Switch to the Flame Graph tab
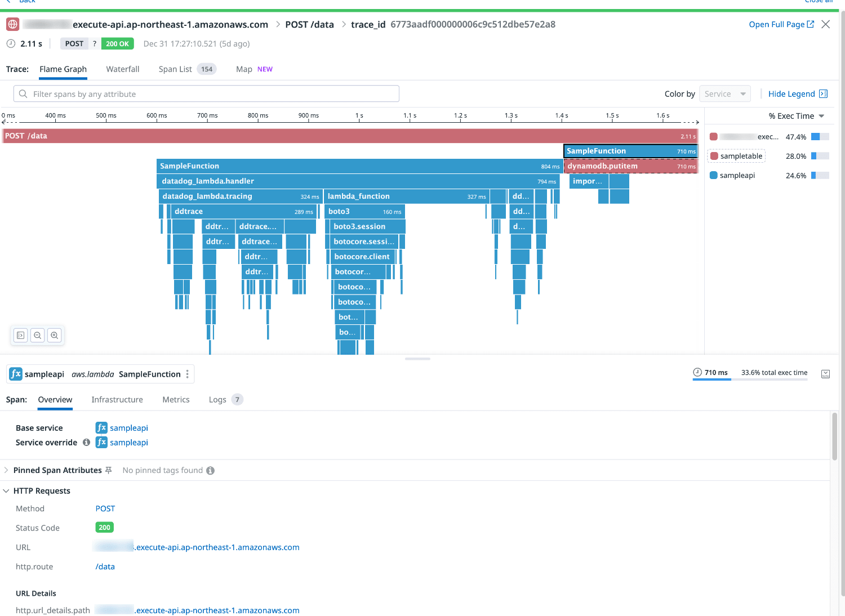The width and height of the screenshot is (845, 616). tap(63, 69)
